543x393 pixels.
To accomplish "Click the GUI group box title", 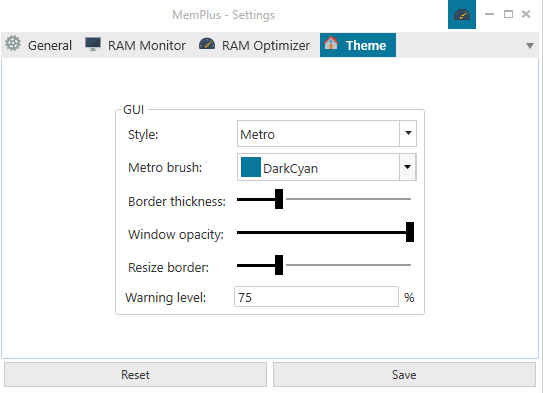I will [x=133, y=110].
